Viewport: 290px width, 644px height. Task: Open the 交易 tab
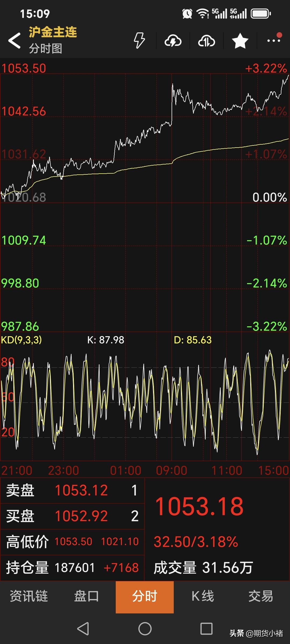(261, 596)
